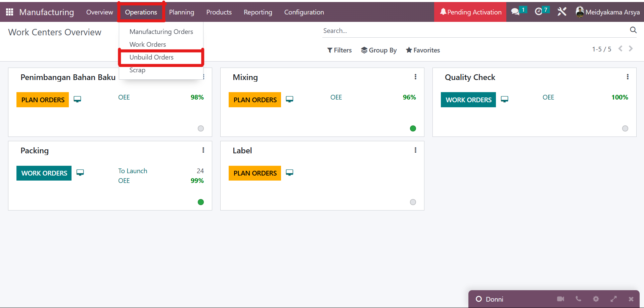Click Plan Orders button on Label card
This screenshot has width=644, height=308.
[x=255, y=173]
